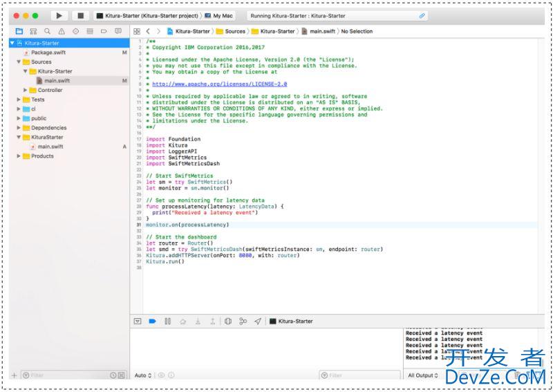Open the All Output console dropdown

click(423, 375)
